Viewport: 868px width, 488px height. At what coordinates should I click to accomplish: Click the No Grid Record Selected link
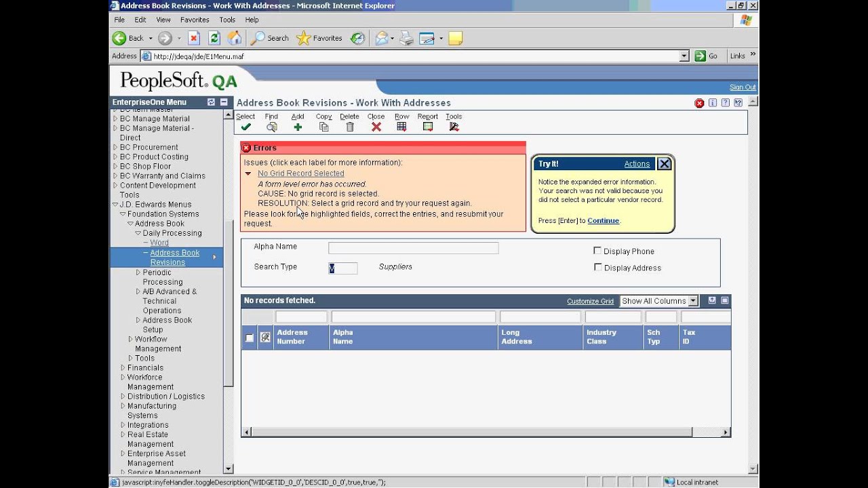click(301, 174)
